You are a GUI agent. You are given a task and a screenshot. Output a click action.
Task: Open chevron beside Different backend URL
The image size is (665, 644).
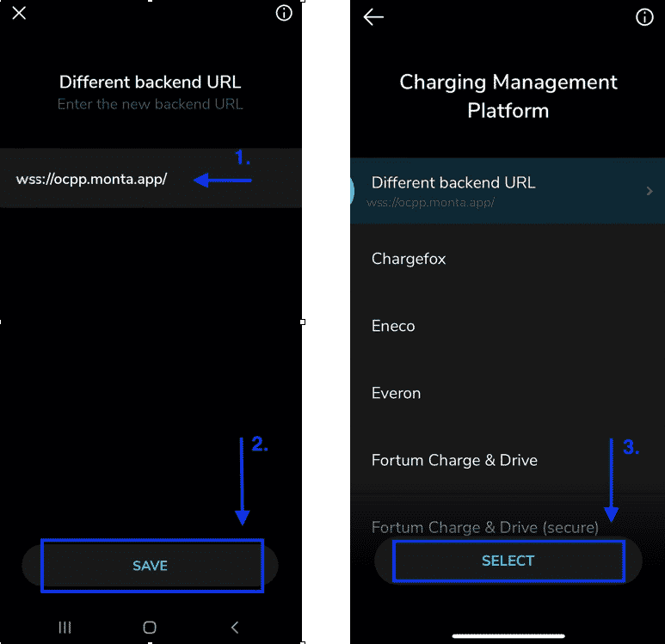coord(650,191)
